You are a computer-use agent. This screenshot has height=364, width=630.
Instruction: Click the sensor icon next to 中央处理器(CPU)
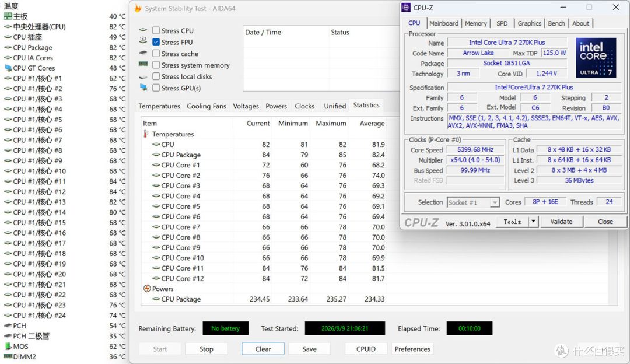tap(8, 27)
